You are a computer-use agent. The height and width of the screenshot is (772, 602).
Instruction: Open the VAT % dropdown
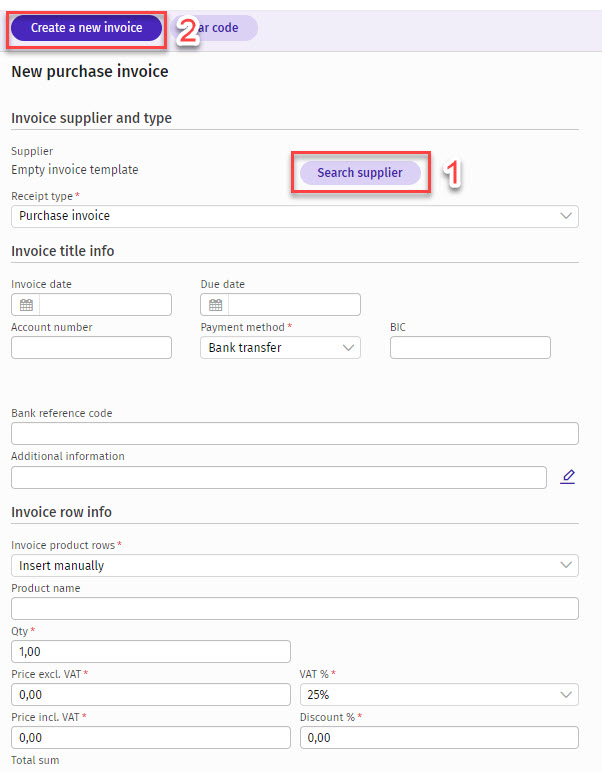tap(439, 695)
